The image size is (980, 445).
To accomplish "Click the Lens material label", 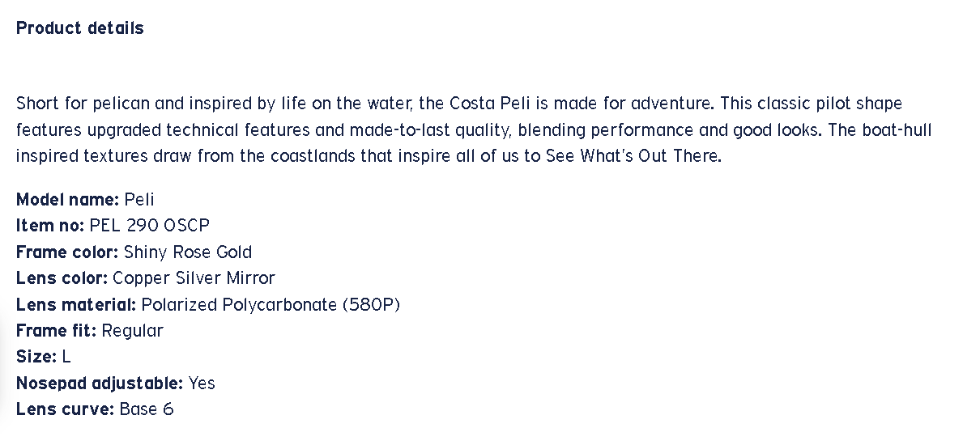I will [76, 305].
